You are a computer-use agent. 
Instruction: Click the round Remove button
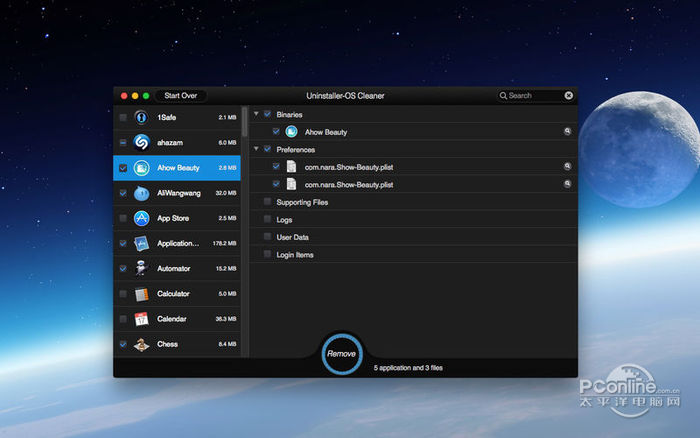[341, 354]
